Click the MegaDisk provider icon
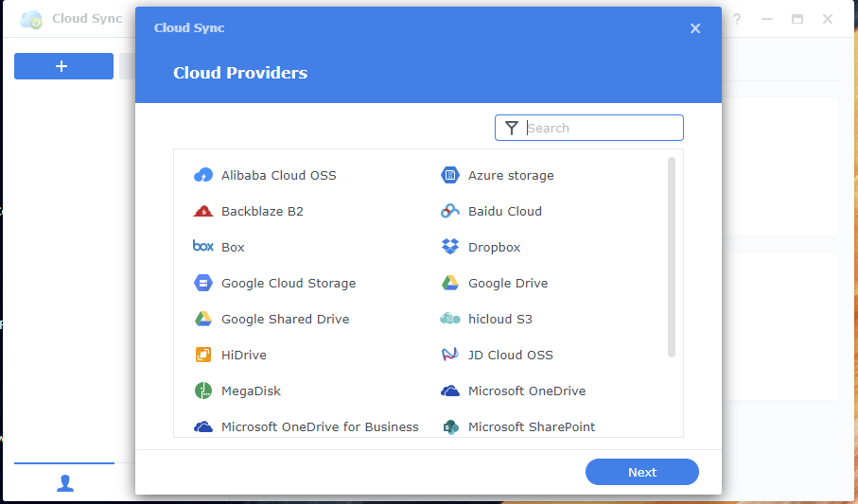 point(203,391)
